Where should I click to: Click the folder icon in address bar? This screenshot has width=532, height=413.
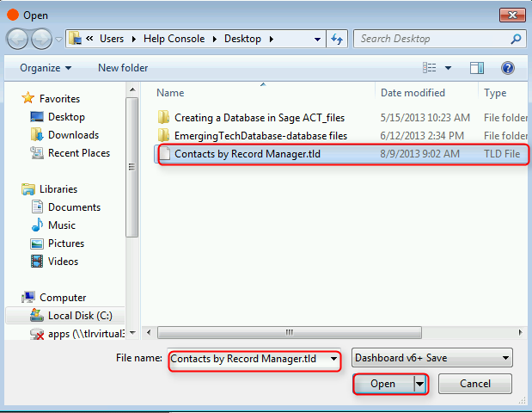[x=75, y=39]
